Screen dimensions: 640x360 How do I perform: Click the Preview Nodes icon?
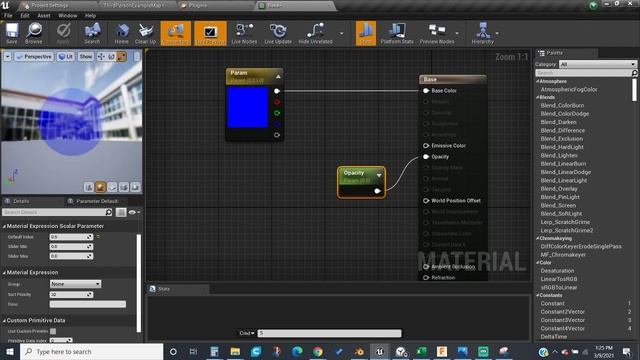pos(437,33)
